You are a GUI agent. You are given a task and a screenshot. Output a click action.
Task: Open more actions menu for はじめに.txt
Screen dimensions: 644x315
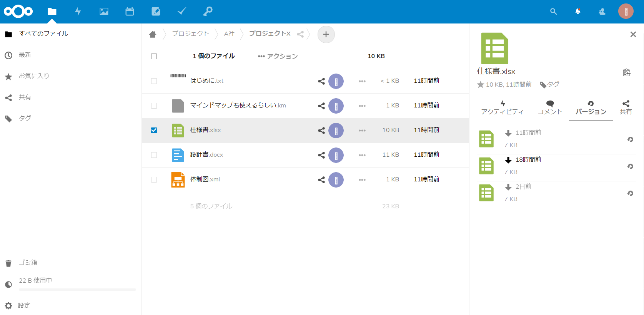click(x=362, y=81)
